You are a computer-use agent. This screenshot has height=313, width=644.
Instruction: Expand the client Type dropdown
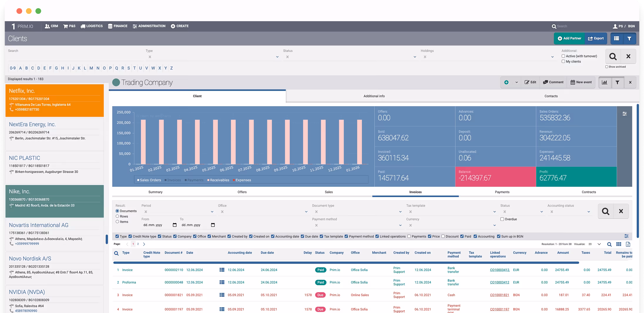(277, 57)
